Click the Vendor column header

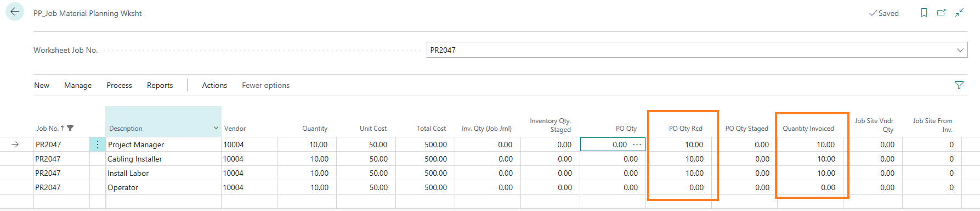coord(235,129)
